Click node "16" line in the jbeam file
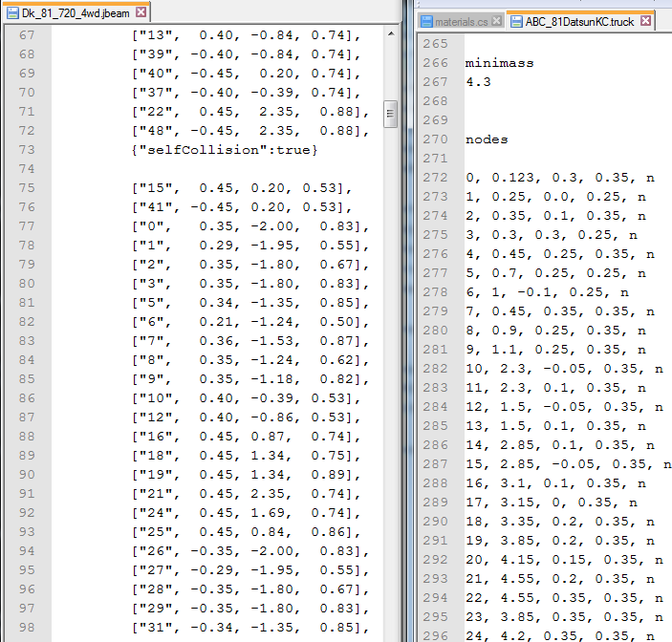 click(246, 437)
